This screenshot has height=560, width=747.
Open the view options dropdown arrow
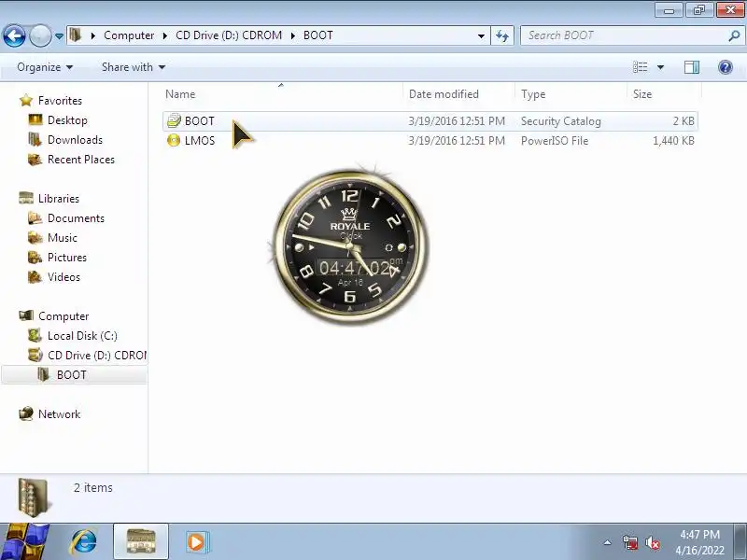[660, 67]
